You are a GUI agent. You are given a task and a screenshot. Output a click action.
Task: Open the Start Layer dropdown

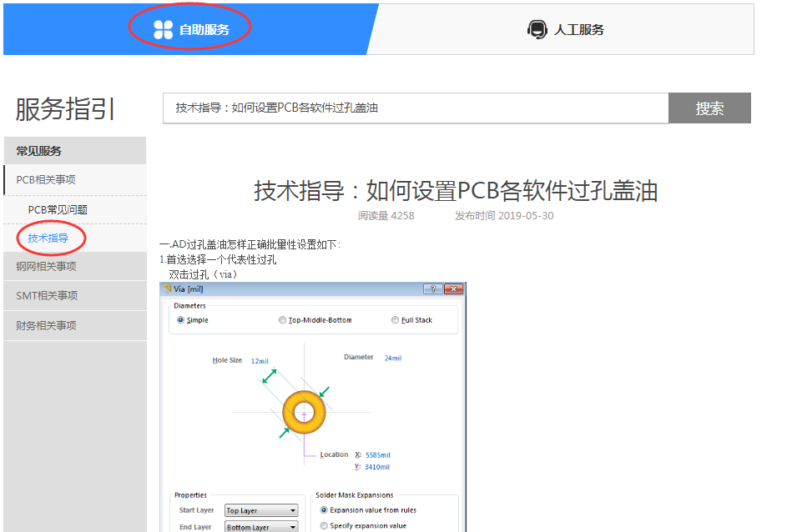pos(261,510)
